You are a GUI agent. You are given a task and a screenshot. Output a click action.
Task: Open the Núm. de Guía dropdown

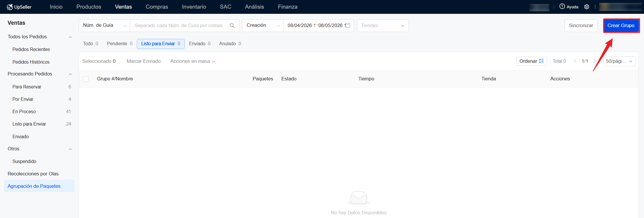coord(105,26)
